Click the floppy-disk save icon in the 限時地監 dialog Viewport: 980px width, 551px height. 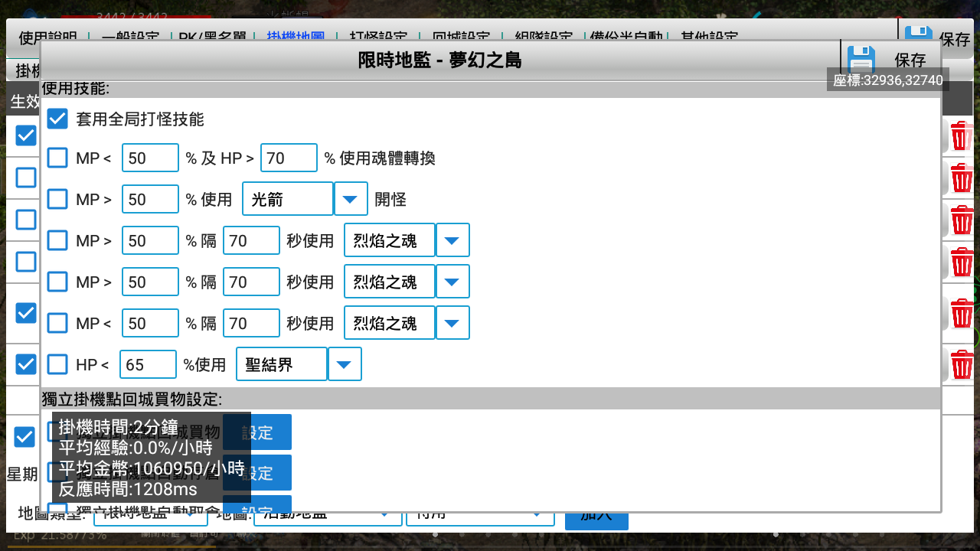coord(861,60)
